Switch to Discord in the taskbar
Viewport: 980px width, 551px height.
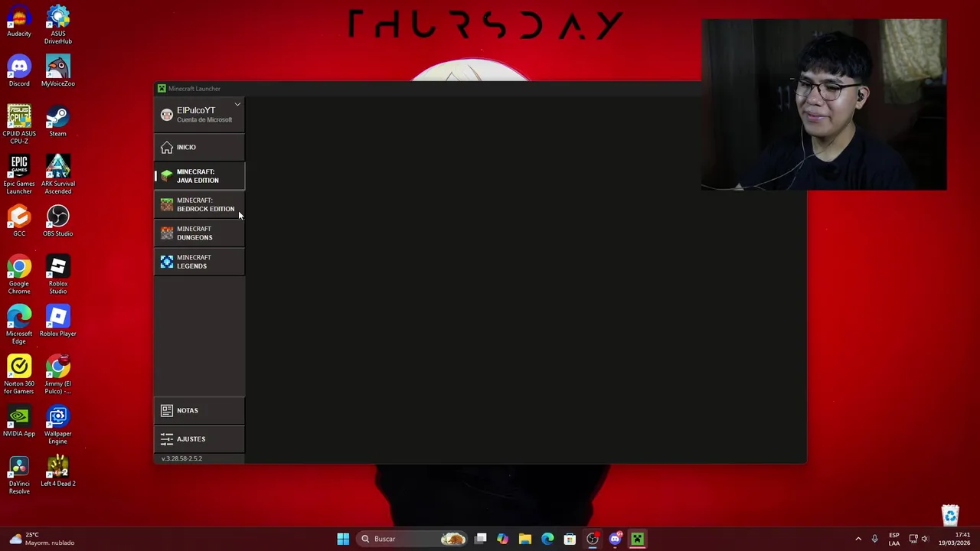615,539
